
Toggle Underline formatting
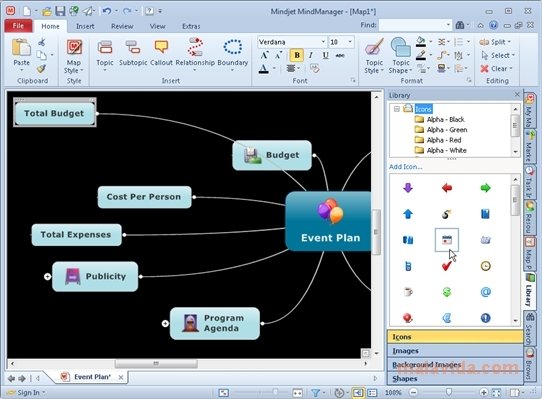click(325, 55)
